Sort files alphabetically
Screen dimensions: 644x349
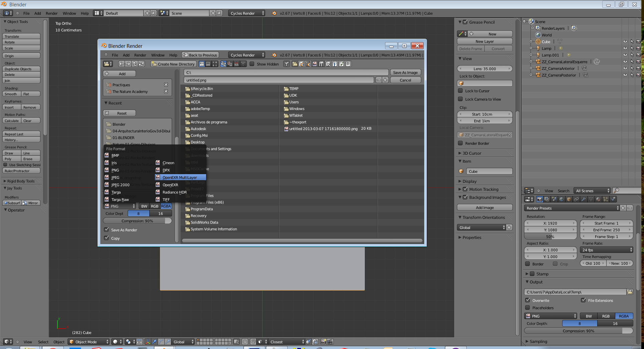click(x=223, y=64)
